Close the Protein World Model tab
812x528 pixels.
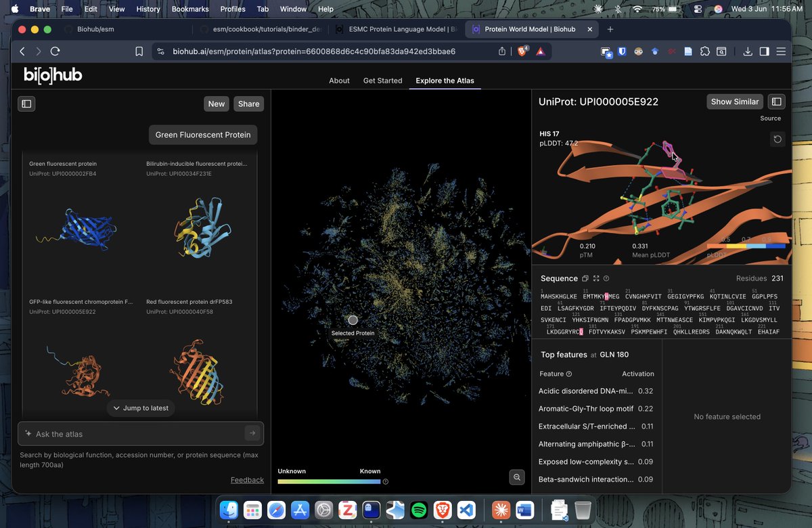tap(589, 30)
